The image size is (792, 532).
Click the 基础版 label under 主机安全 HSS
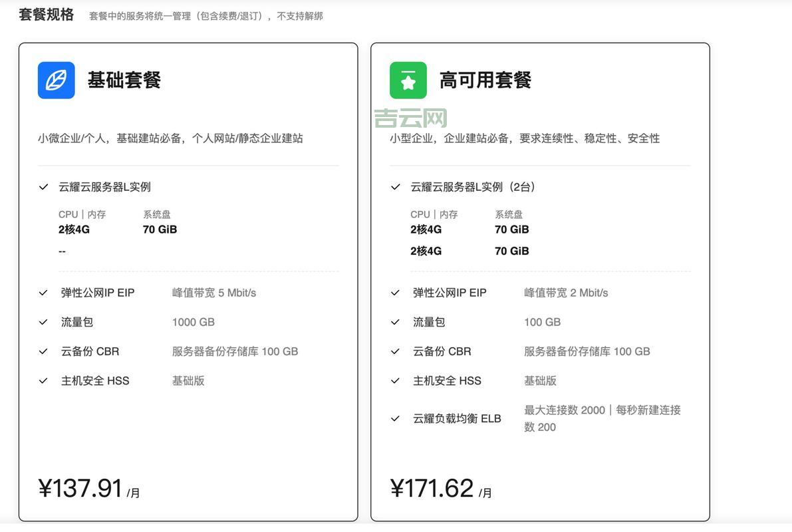(188, 380)
